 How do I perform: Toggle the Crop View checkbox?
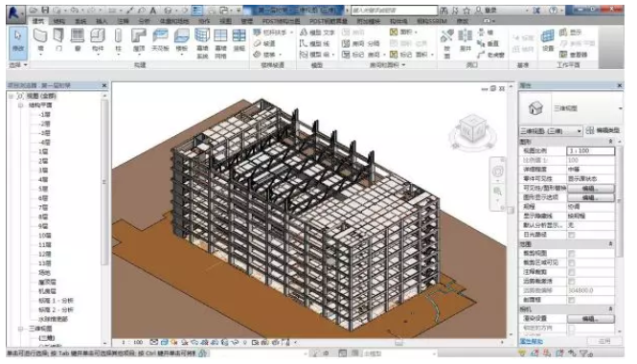click(572, 254)
